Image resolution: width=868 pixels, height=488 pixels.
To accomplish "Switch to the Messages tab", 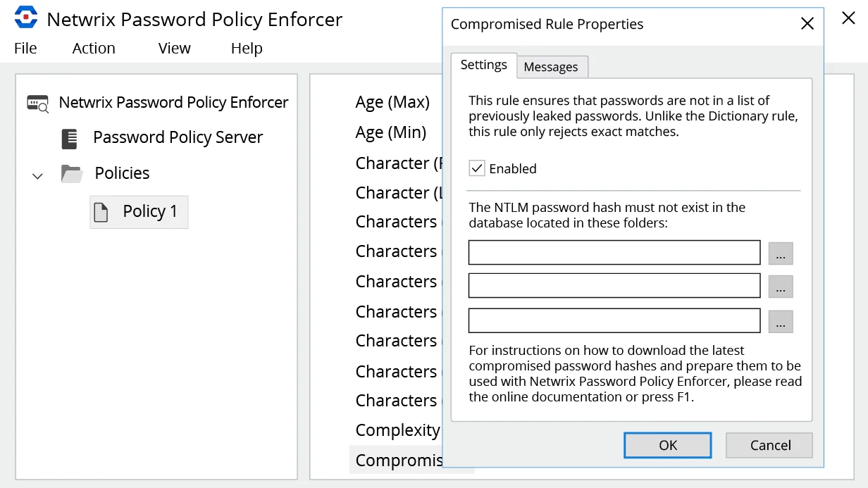I will (x=552, y=67).
